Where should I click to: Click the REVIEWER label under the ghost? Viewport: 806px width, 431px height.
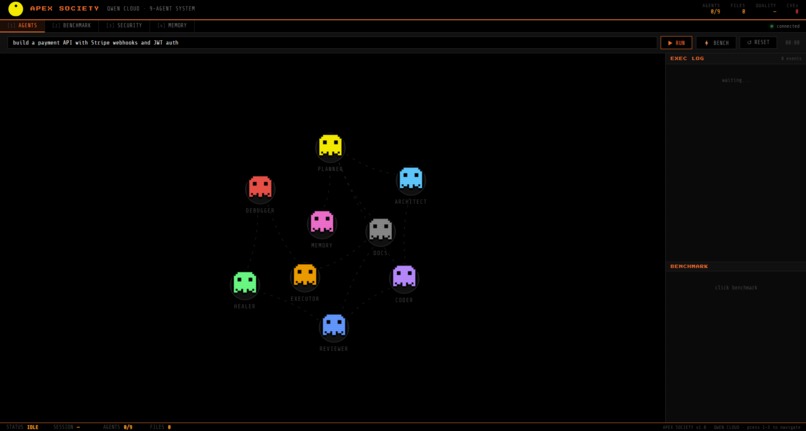pos(334,349)
